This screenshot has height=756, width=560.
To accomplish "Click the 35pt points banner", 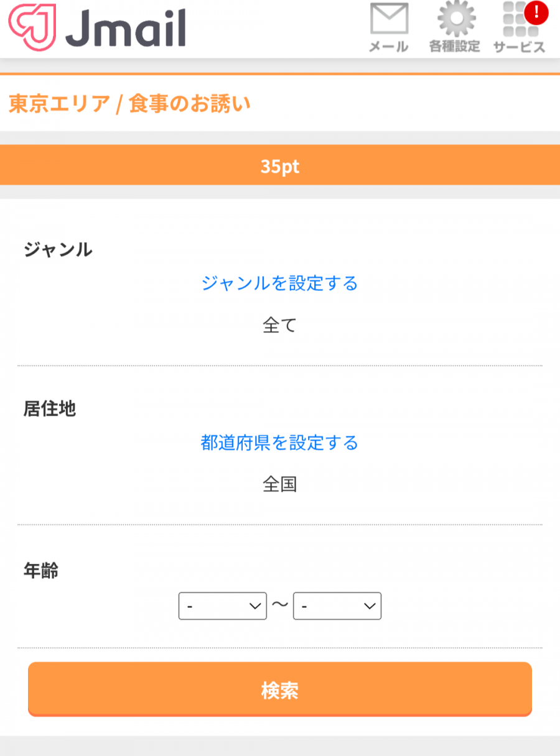I will pyautogui.click(x=280, y=165).
